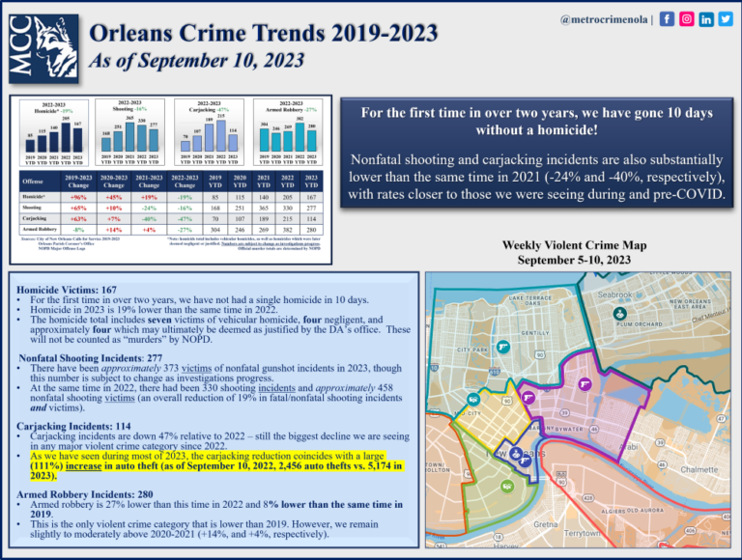
Task: Select teal gun marker near City Park
Action: click(x=503, y=348)
